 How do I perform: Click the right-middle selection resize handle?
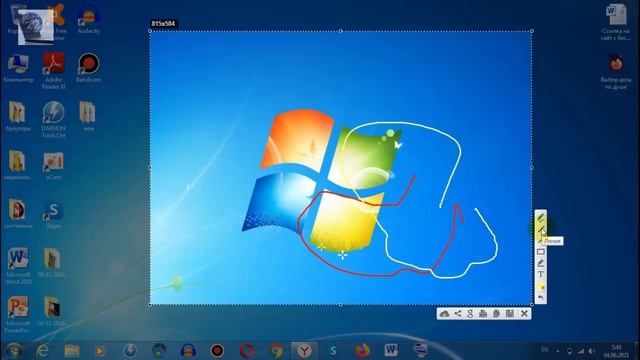[x=532, y=168]
